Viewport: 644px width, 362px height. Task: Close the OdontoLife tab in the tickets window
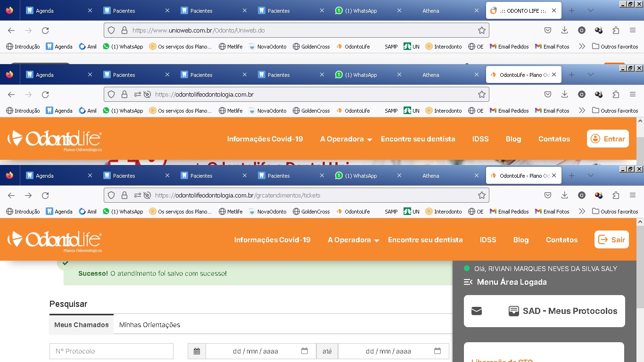[x=554, y=175]
